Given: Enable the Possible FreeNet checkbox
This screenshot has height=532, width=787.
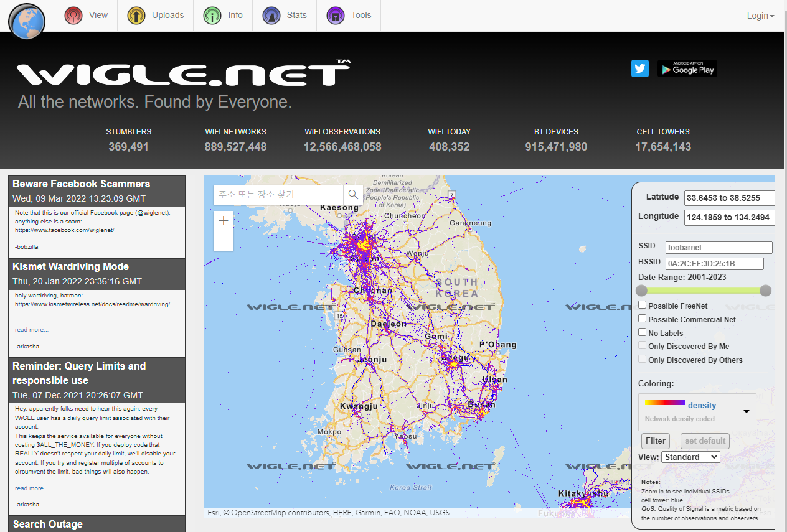Looking at the screenshot, I should (x=643, y=305).
